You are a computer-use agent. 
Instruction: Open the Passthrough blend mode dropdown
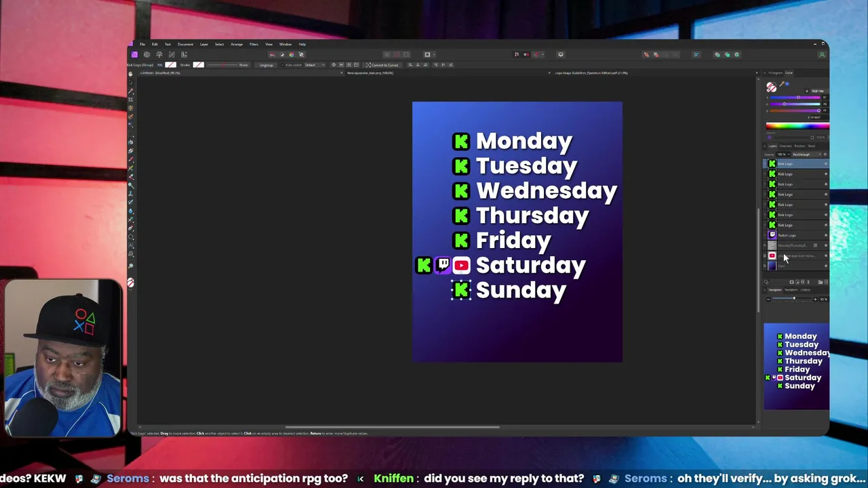click(x=806, y=155)
